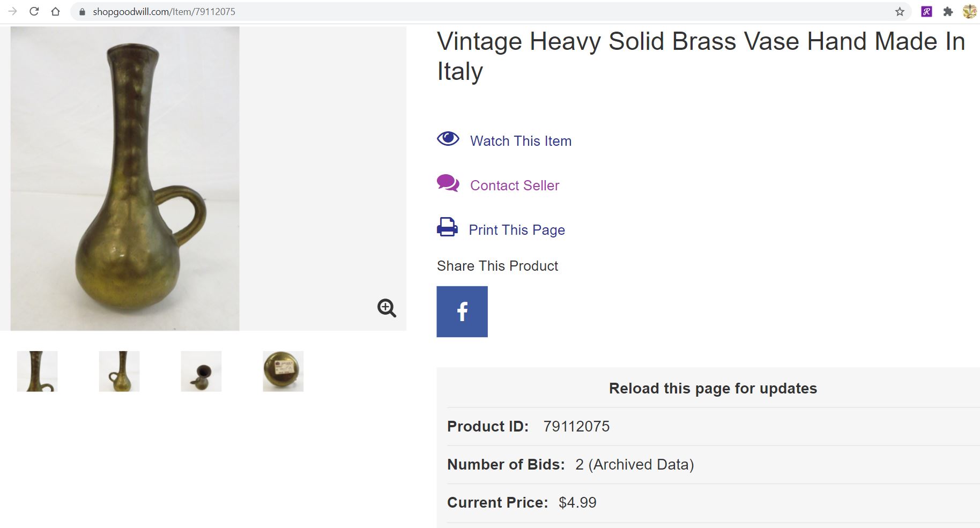Open the Rakuten extension
This screenshot has height=528, width=980.
926,11
